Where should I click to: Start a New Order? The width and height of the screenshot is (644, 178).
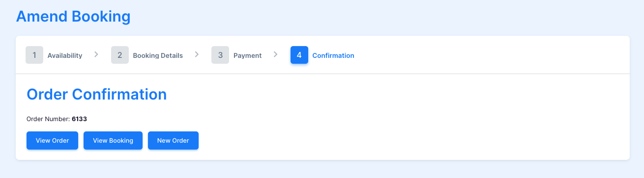coord(173,140)
